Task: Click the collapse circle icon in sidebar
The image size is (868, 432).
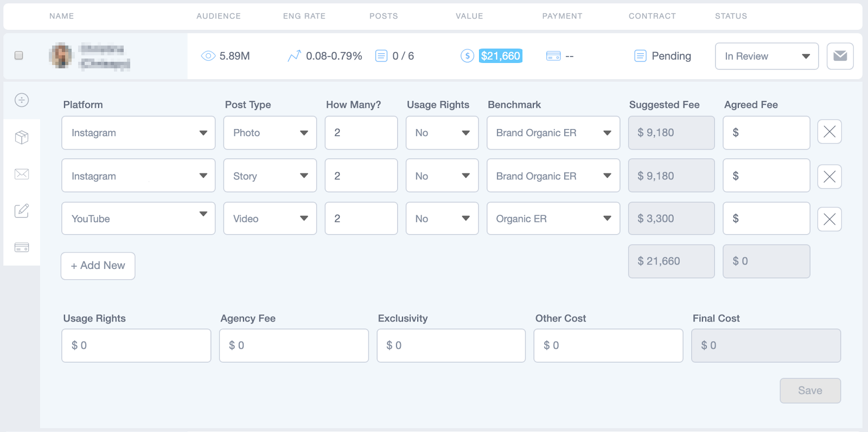Action: click(x=22, y=100)
